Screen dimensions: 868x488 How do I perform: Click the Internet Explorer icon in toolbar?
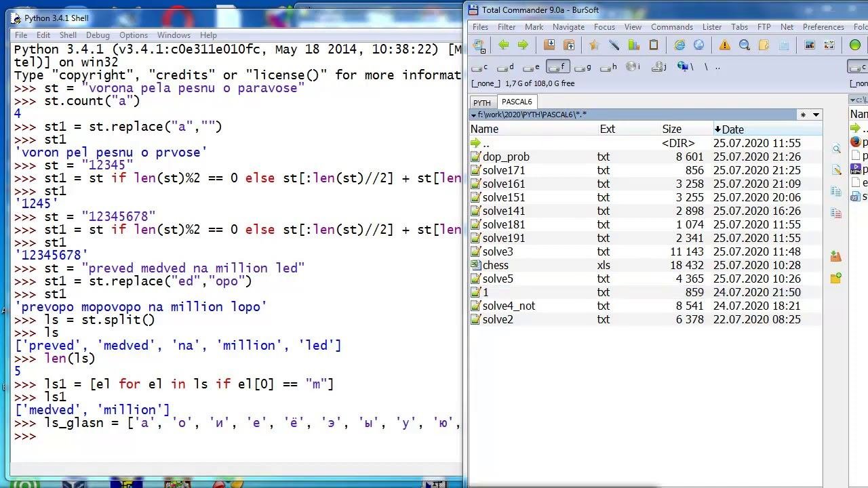click(x=679, y=45)
